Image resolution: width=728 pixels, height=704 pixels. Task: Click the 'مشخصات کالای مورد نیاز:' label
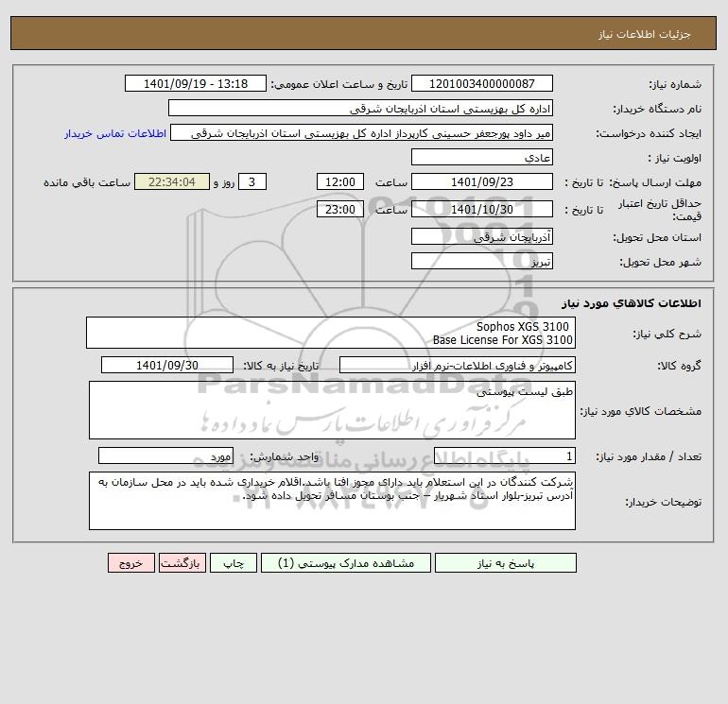coord(641,411)
